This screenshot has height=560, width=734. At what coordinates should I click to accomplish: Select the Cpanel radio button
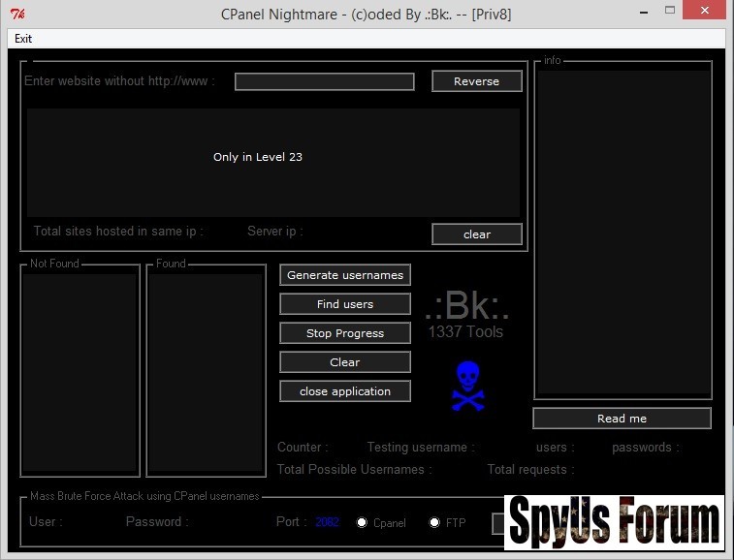point(363,523)
